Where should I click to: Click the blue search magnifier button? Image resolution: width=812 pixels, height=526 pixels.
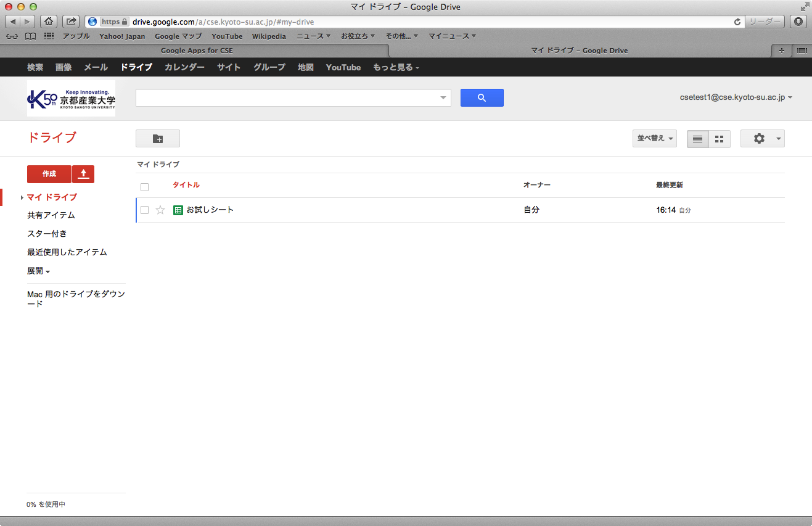coord(482,97)
